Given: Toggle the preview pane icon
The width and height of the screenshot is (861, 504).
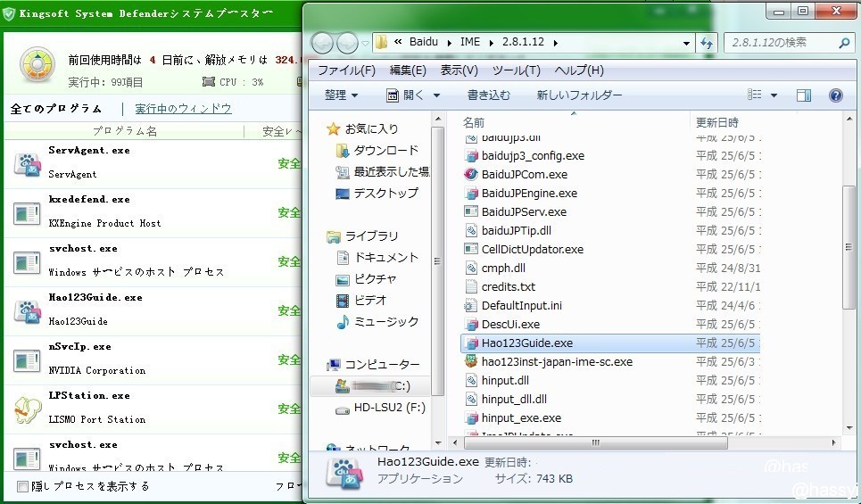Looking at the screenshot, I should 803,95.
